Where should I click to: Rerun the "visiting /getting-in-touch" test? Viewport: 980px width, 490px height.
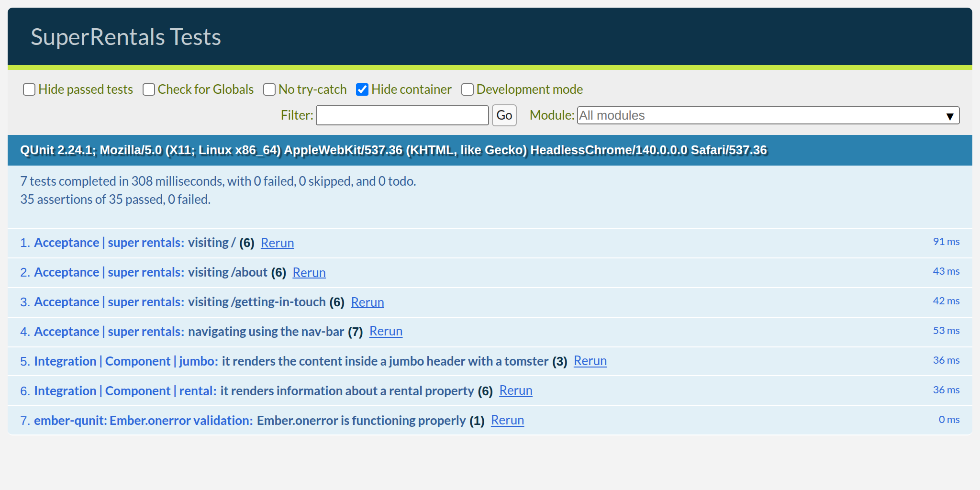point(367,302)
